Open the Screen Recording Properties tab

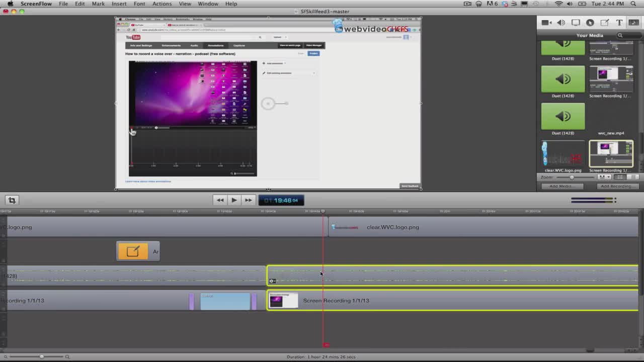tap(576, 23)
